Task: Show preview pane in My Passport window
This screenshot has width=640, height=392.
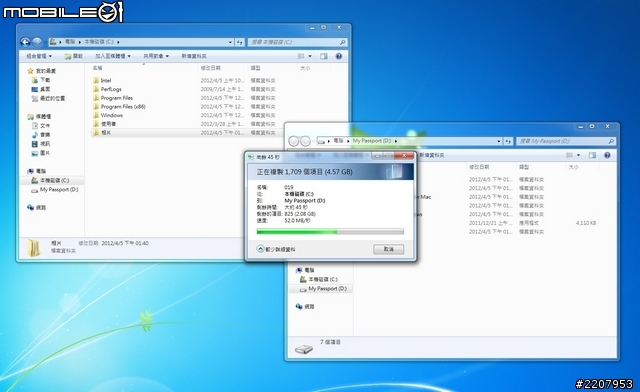Action: (592, 155)
